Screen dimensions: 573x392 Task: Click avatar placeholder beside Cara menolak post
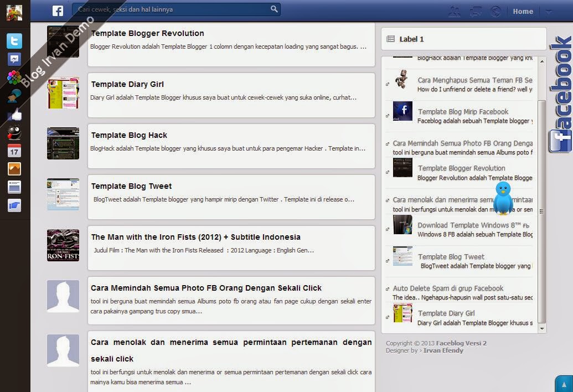tap(63, 350)
